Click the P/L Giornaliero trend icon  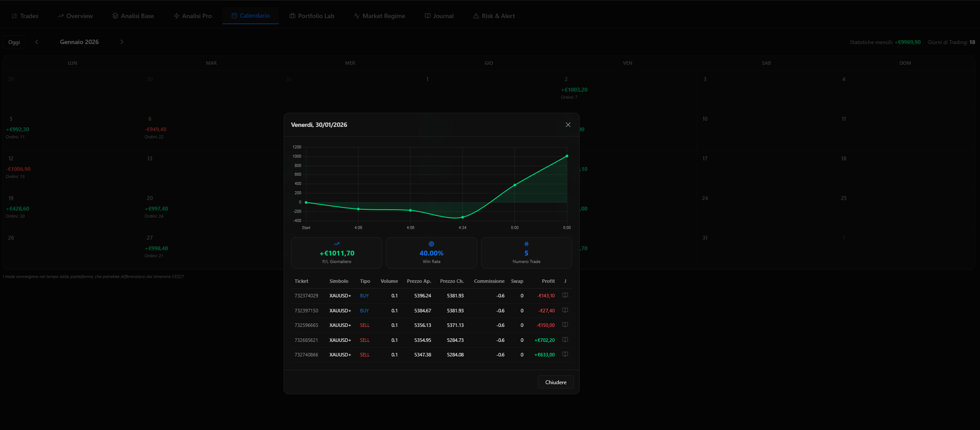(x=337, y=244)
